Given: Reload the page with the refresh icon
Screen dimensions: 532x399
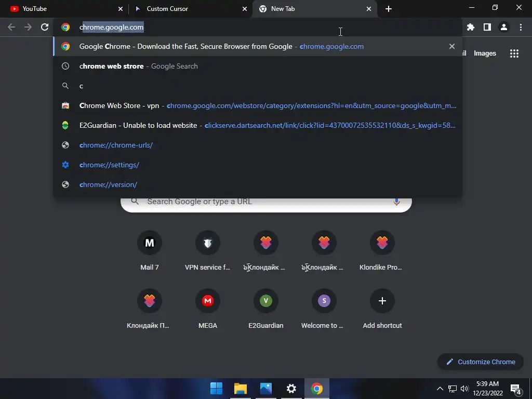Looking at the screenshot, I should (45, 27).
